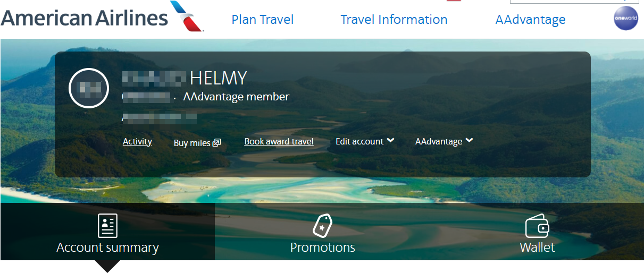Expand the Edit account dropdown chevron
The image size is (644, 273).
(391, 141)
